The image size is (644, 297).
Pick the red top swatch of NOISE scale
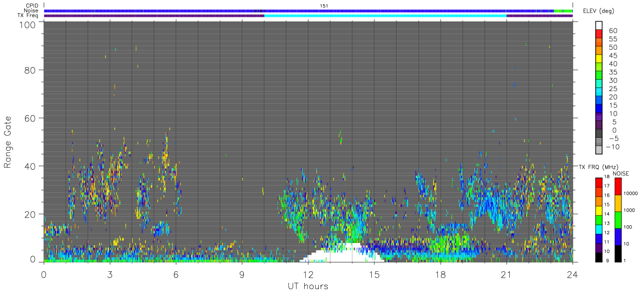(618, 186)
